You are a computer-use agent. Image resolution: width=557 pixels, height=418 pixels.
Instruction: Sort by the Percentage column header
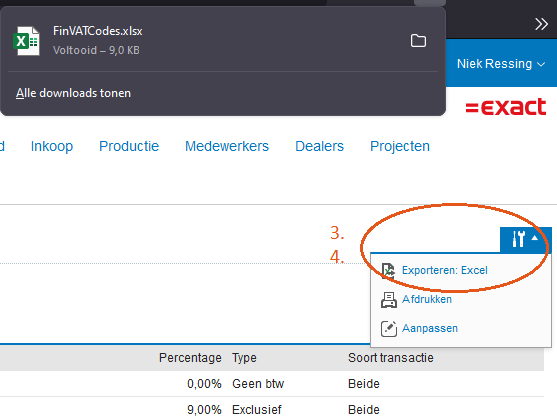(190, 358)
